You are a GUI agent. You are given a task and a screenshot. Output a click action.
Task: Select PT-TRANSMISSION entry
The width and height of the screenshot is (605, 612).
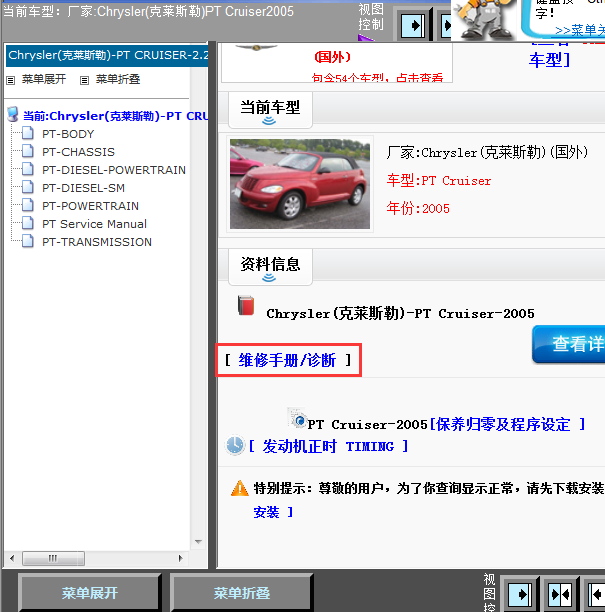(97, 242)
